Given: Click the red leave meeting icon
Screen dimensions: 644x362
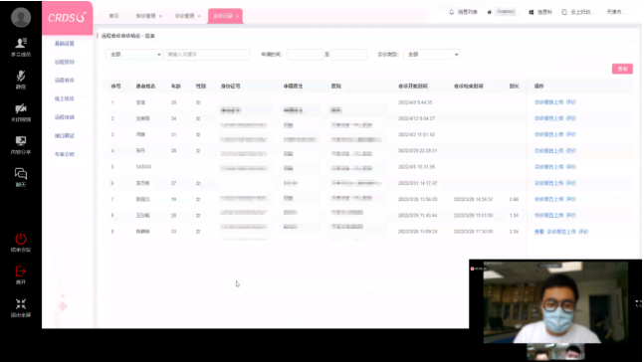Looking at the screenshot, I should tap(21, 271).
